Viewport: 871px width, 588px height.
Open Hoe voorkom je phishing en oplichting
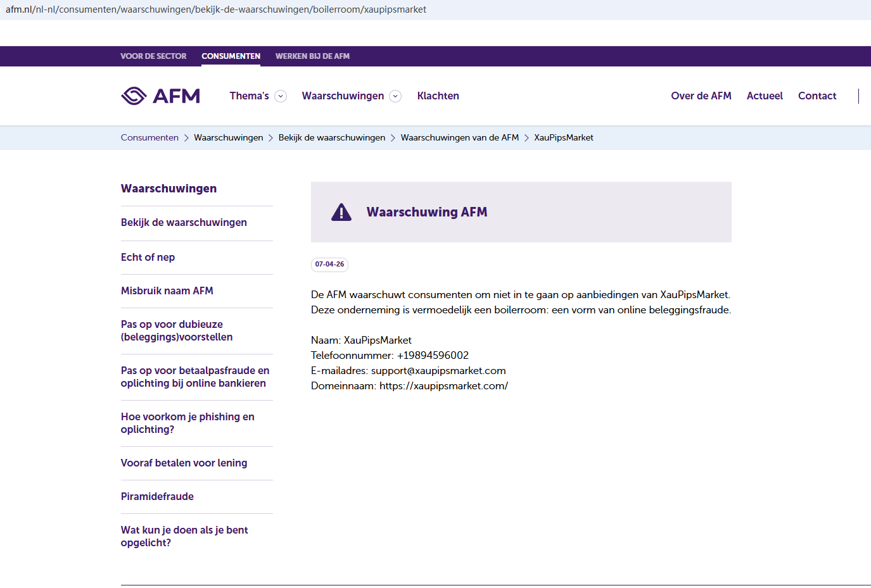188,423
